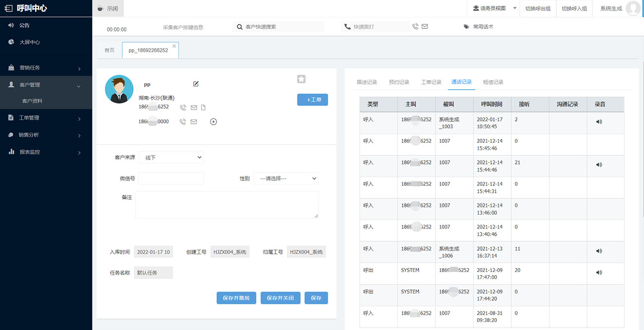Switch to 跟进记录 tab
This screenshot has width=644, height=330.
(367, 82)
